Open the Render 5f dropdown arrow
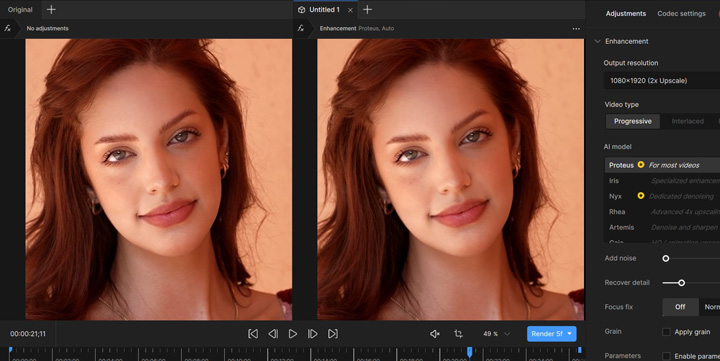720x361 pixels. point(570,334)
